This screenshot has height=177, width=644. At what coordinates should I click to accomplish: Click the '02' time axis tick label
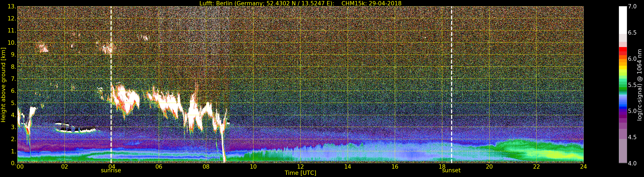pos(65,166)
